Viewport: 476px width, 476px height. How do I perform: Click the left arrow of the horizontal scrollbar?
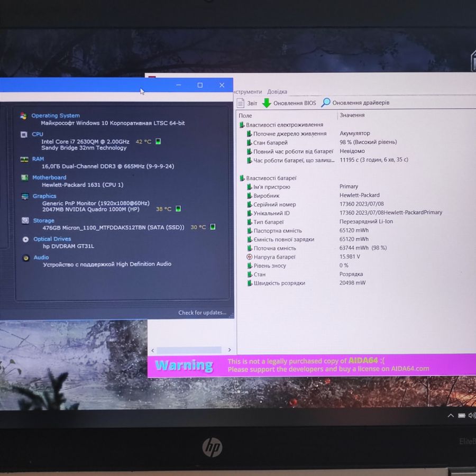(x=153, y=351)
